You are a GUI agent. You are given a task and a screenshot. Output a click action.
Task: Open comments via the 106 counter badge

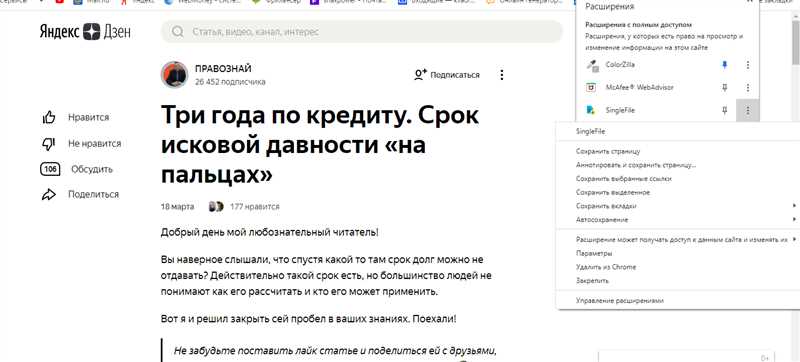(50, 169)
